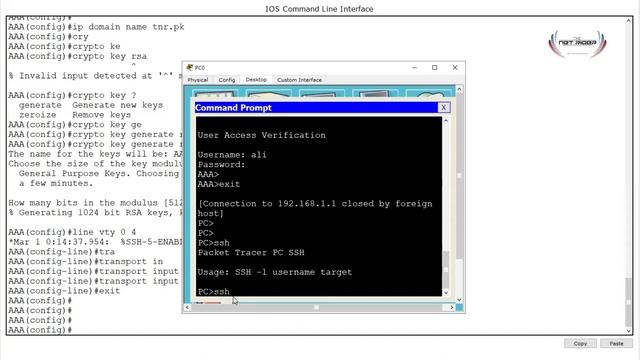Viewport: 640px width, 360px height.
Task: Click 'AAA(config-line)#tra' line
Action: (x=62, y=252)
